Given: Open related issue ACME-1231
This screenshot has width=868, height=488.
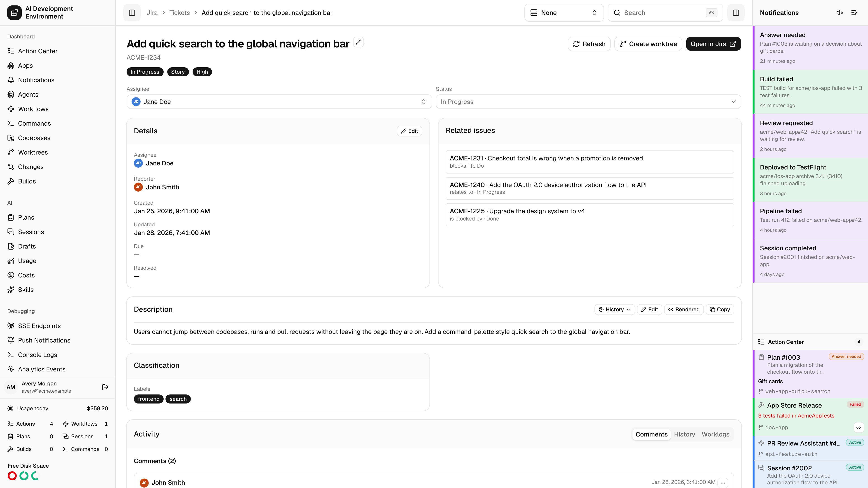Looking at the screenshot, I should pyautogui.click(x=590, y=162).
